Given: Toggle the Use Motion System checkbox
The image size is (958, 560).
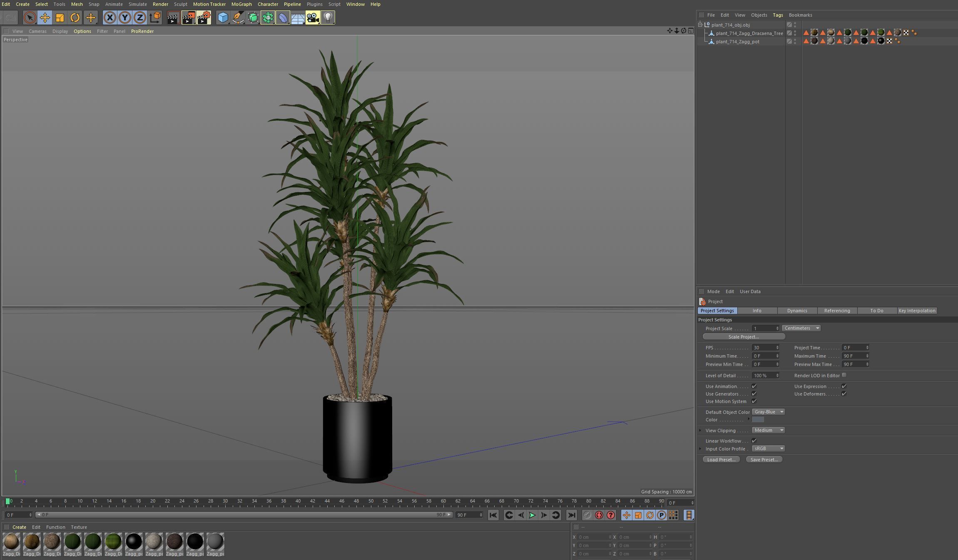Looking at the screenshot, I should (x=754, y=401).
